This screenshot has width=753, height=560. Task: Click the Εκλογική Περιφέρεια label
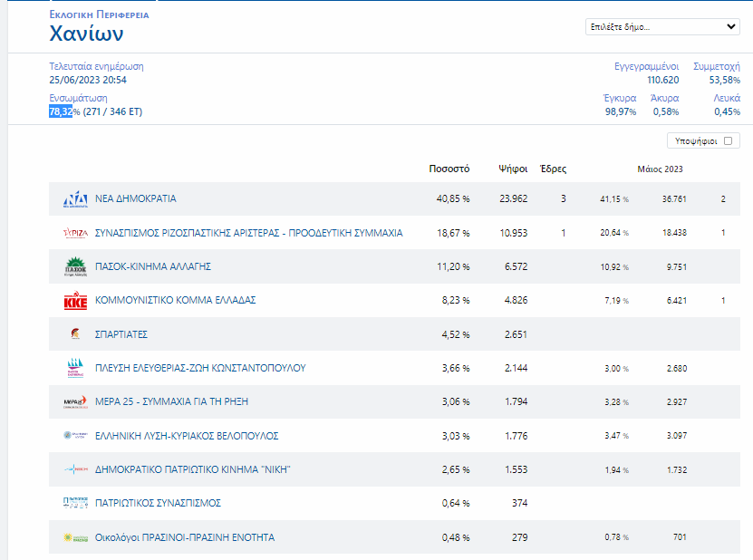click(99, 14)
